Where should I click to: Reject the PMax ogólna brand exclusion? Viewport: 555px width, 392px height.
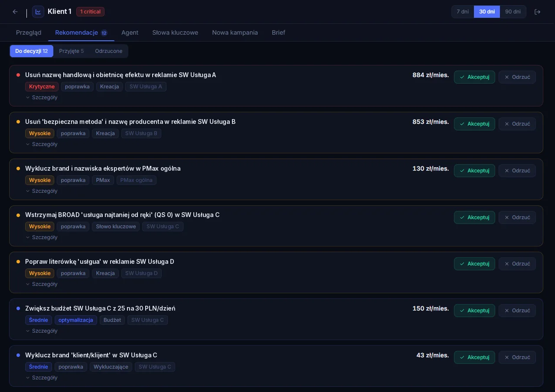pos(517,171)
